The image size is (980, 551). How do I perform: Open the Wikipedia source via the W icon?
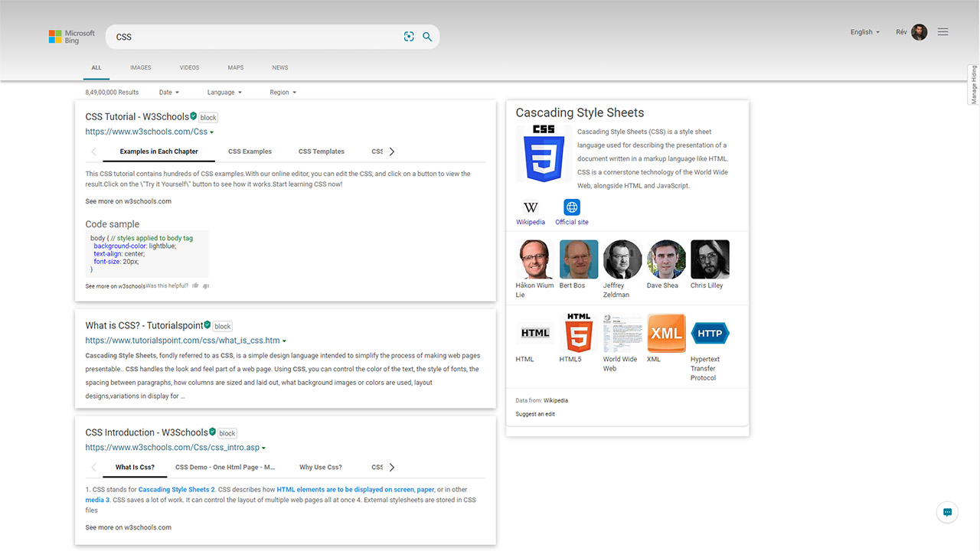point(531,207)
